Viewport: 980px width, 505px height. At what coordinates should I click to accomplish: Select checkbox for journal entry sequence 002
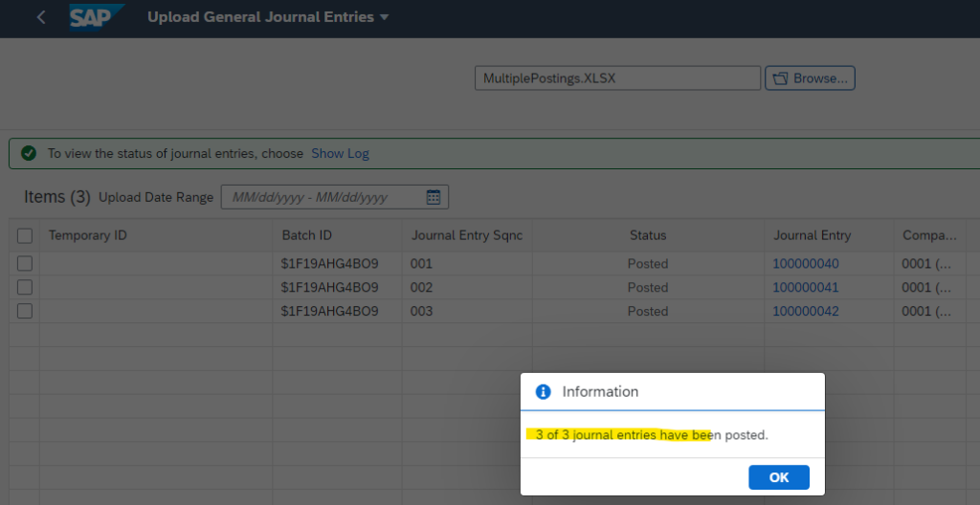pos(25,287)
